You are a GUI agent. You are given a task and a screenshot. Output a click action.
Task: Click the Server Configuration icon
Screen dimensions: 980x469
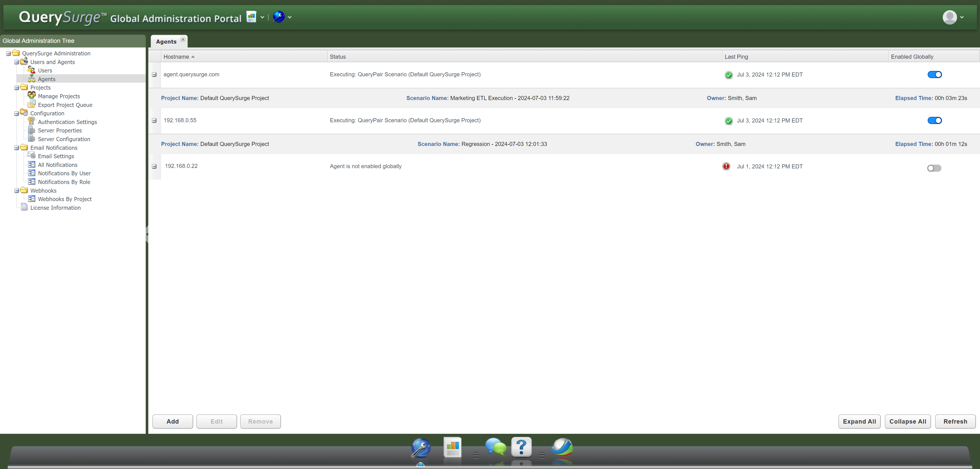(32, 139)
